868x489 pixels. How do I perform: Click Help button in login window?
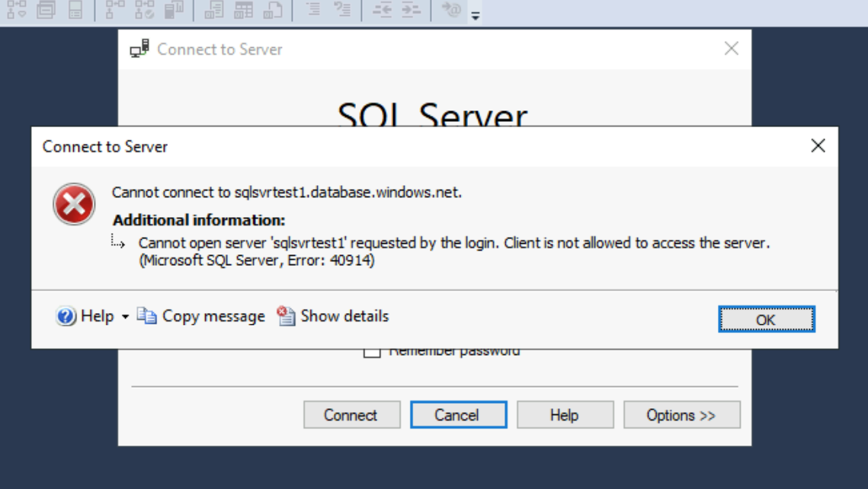[x=565, y=415]
